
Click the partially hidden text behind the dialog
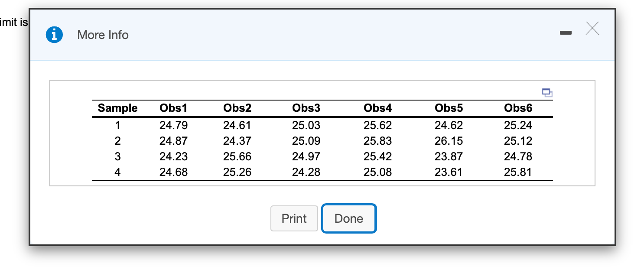(x=13, y=22)
